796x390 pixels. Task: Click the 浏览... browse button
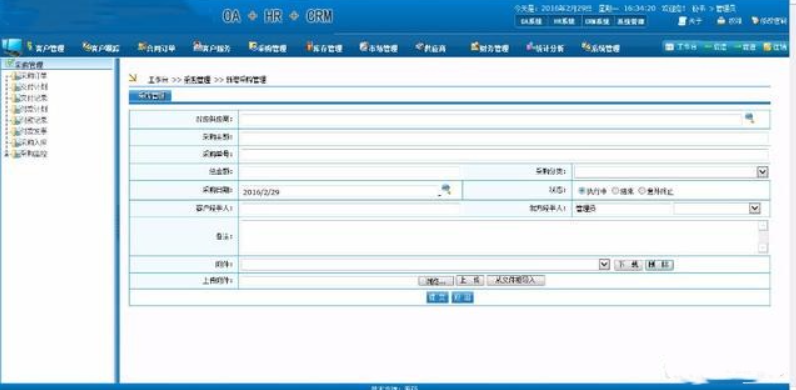436,281
